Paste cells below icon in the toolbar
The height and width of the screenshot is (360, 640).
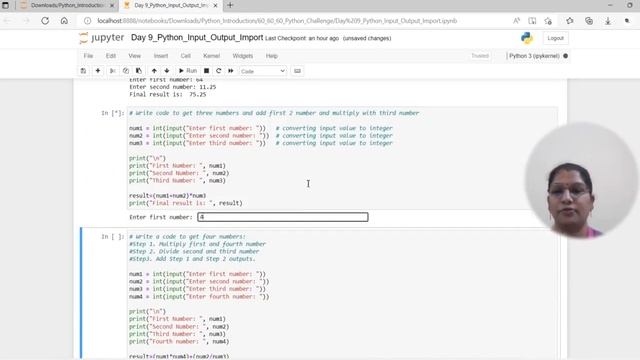[x=139, y=71]
